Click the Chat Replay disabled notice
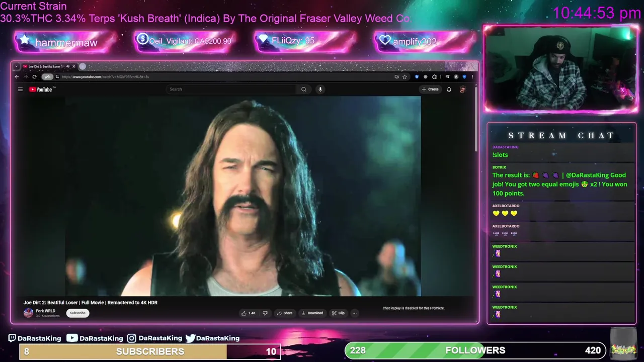 point(414,308)
